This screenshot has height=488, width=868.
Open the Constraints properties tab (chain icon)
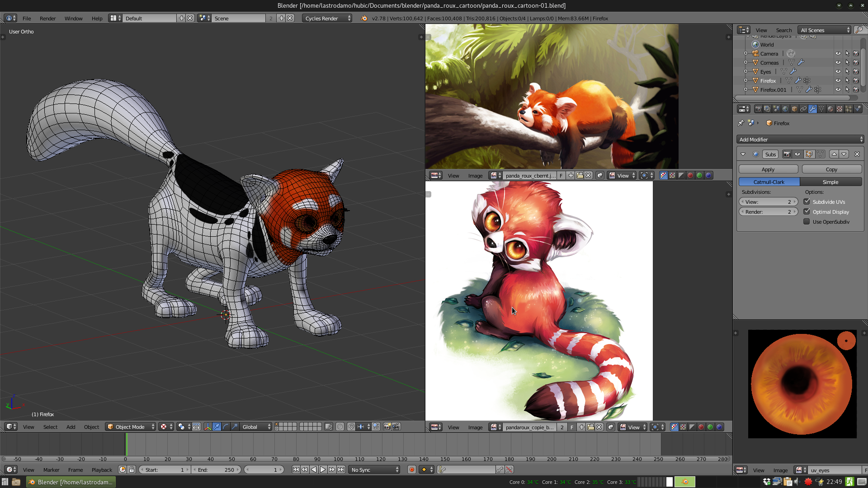[803, 109]
